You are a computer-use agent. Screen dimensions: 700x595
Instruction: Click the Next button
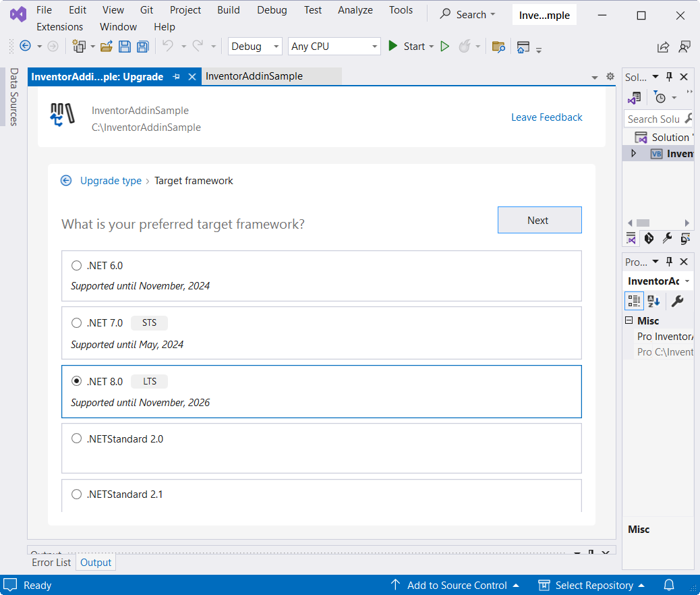point(539,220)
